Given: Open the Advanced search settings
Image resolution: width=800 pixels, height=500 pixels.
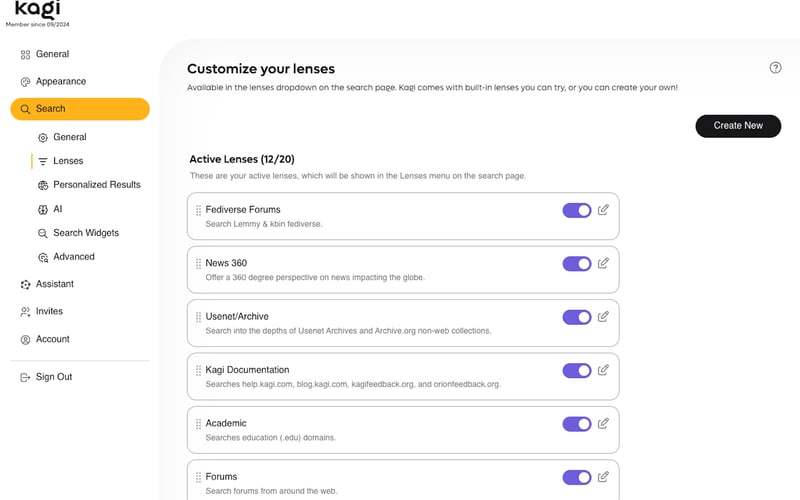Looking at the screenshot, I should [73, 257].
